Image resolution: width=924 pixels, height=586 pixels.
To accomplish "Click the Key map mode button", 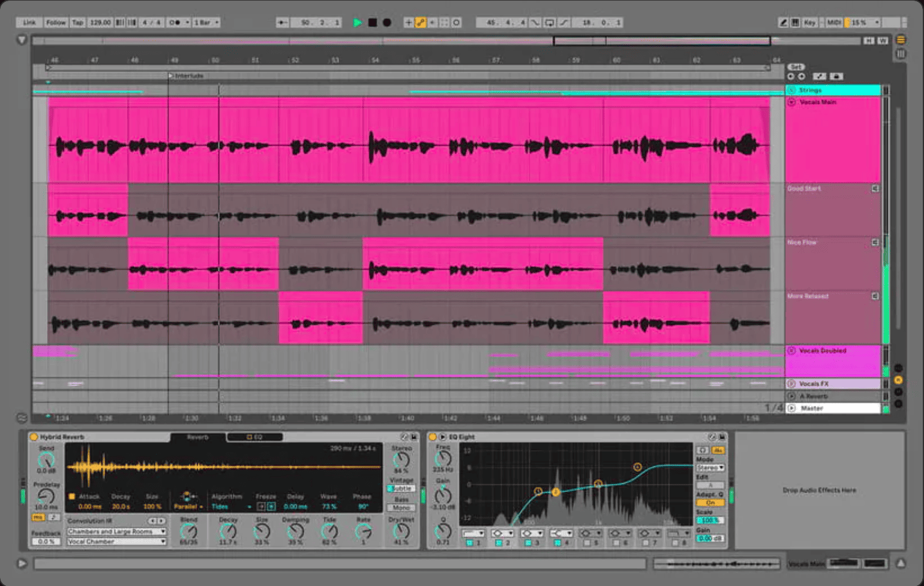I will 809,23.
